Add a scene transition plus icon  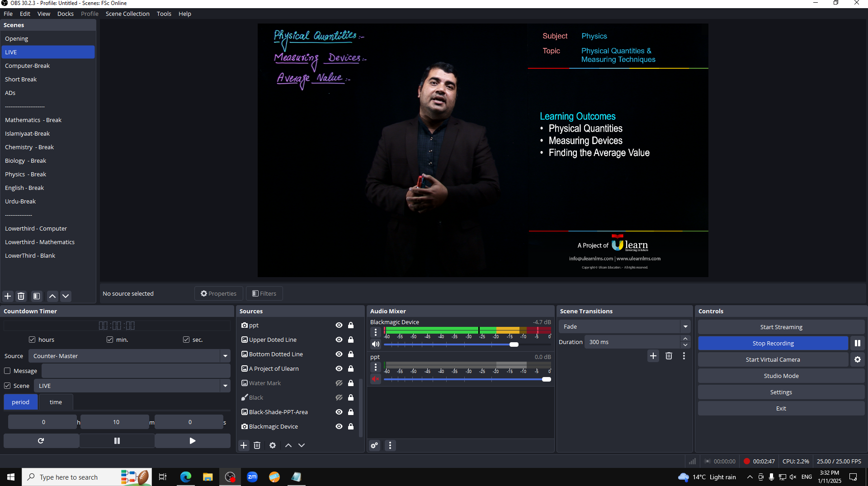[x=653, y=356]
